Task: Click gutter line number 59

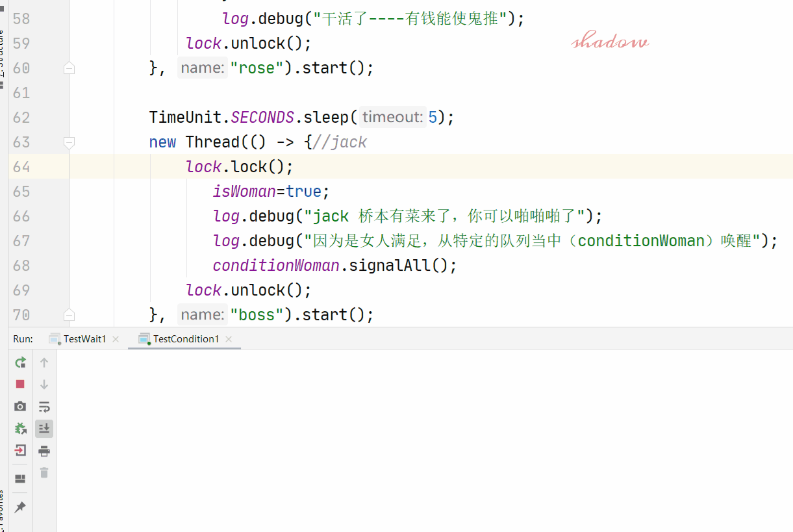Action: pyautogui.click(x=21, y=43)
